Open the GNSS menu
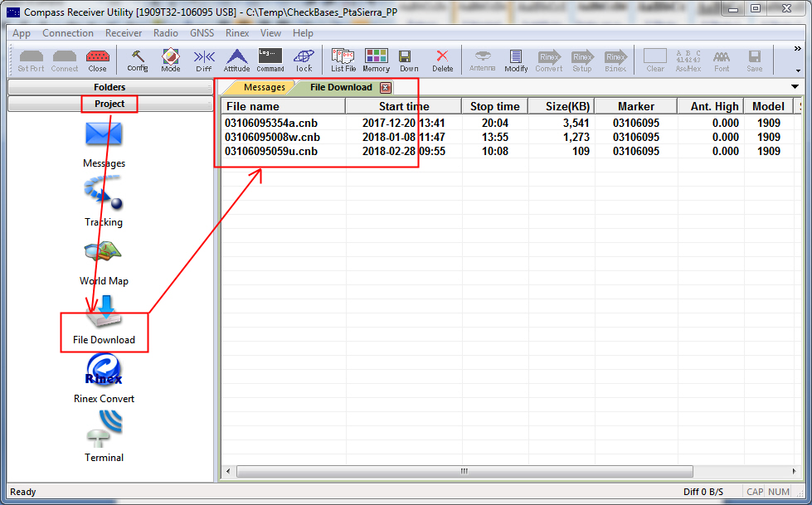 pos(202,33)
